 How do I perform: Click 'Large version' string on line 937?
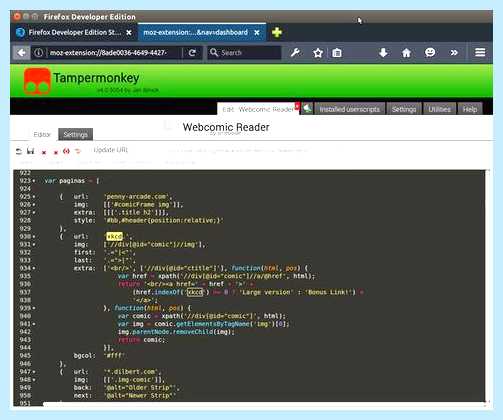click(266, 292)
